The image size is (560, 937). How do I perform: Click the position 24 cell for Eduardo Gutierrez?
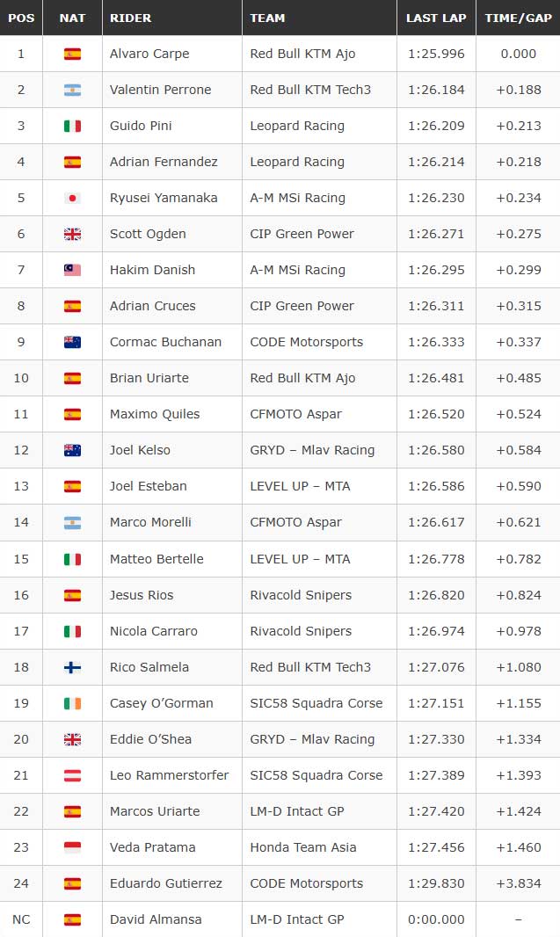point(21,883)
